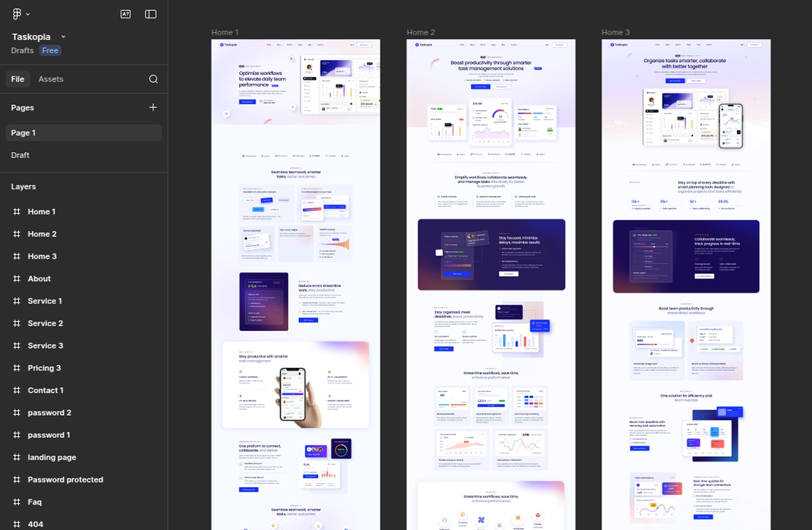Screen dimensions: 812x530
Task: Click the Layers section header
Action: point(23,187)
